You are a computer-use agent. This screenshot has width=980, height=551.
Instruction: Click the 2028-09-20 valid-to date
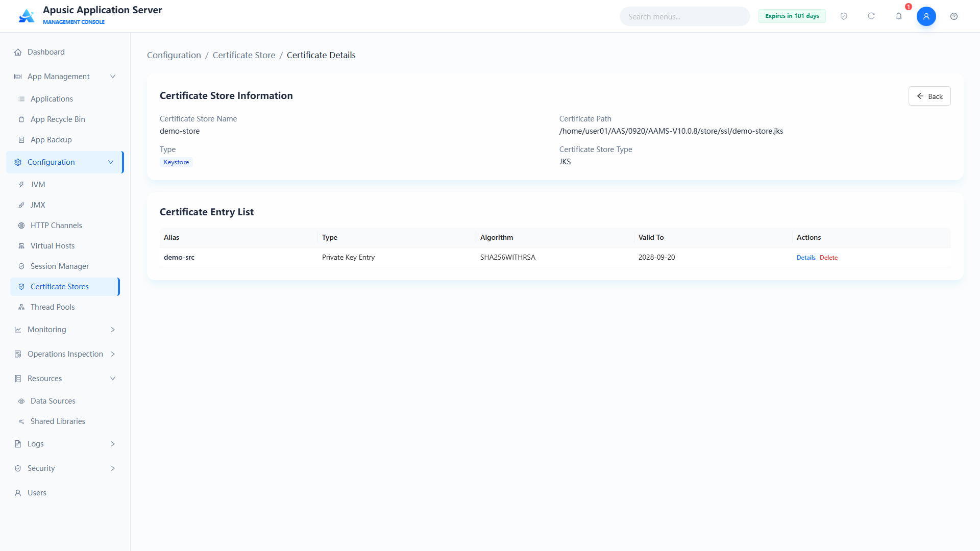click(656, 258)
